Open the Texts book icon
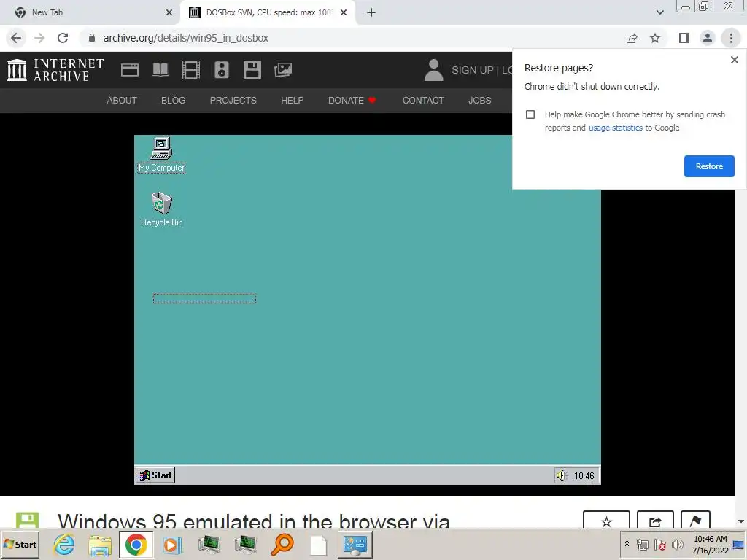 (x=160, y=70)
